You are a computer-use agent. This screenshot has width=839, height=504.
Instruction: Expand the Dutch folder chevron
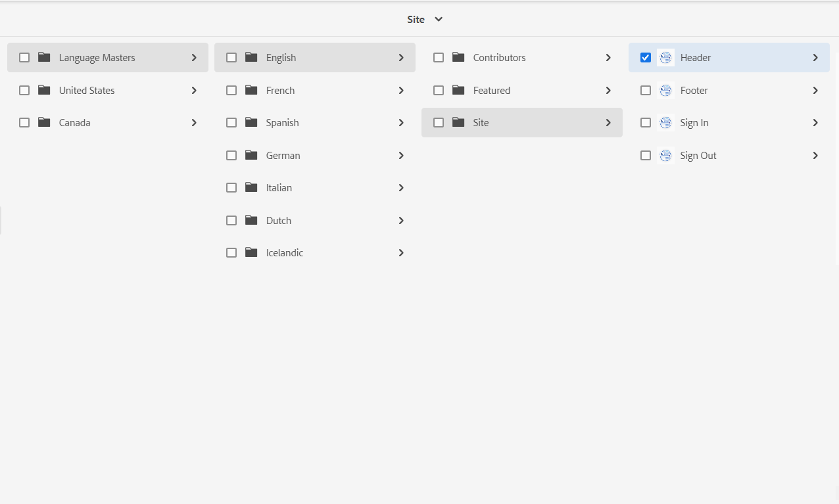(x=401, y=221)
